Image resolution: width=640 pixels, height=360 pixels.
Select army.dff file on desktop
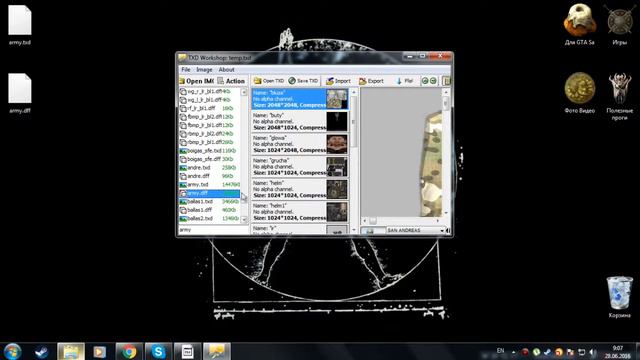[x=20, y=93]
